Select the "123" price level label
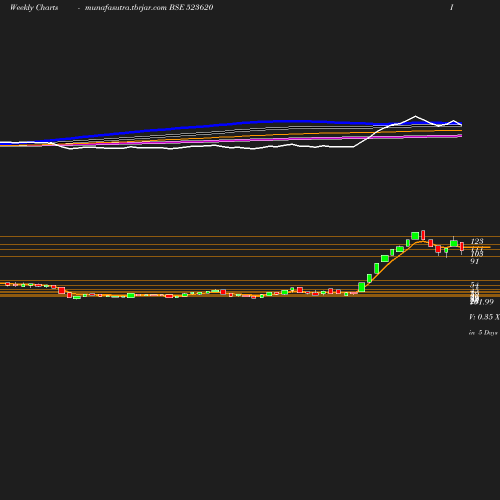 pyautogui.click(x=477, y=241)
